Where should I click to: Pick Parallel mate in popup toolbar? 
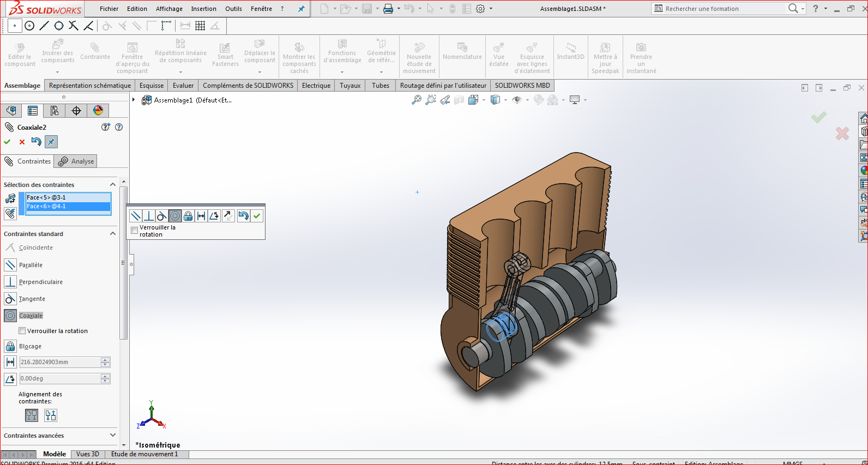tap(136, 216)
